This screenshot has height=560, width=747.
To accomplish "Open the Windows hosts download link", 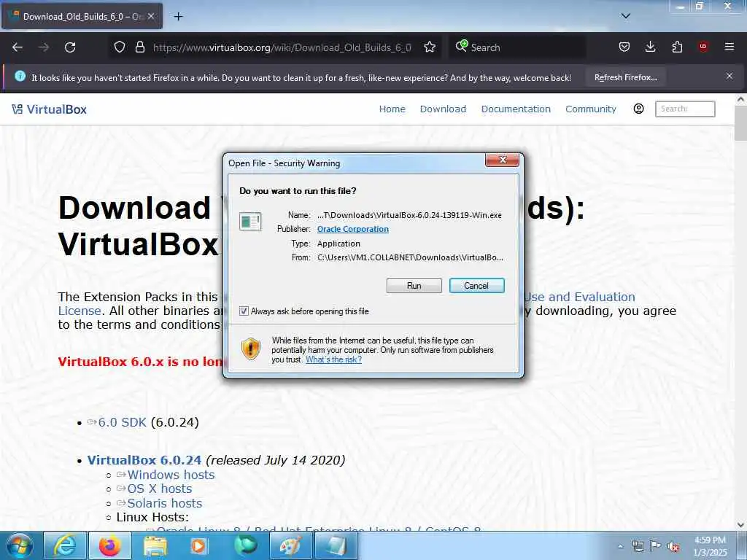I will pyautogui.click(x=171, y=475).
